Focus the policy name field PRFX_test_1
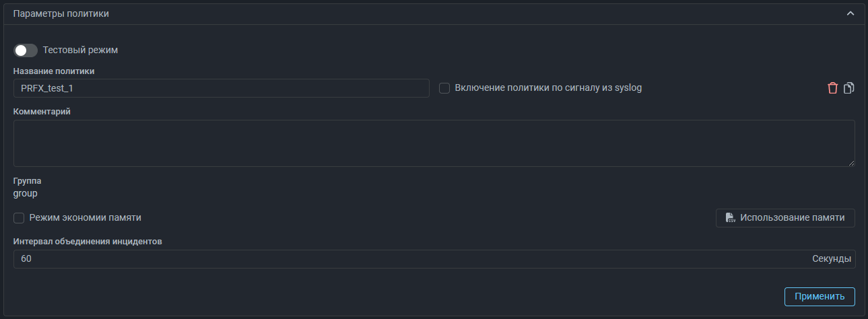This screenshot has width=868, height=319. point(221,88)
